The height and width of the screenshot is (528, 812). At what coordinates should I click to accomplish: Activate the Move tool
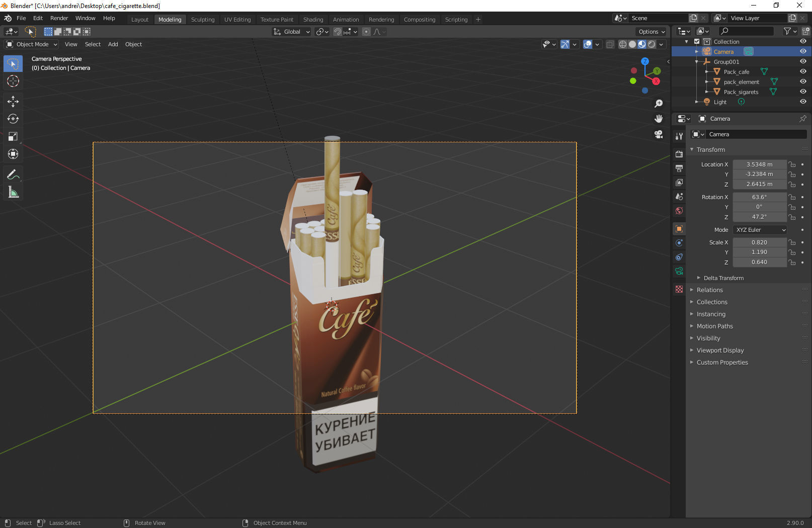click(x=13, y=102)
